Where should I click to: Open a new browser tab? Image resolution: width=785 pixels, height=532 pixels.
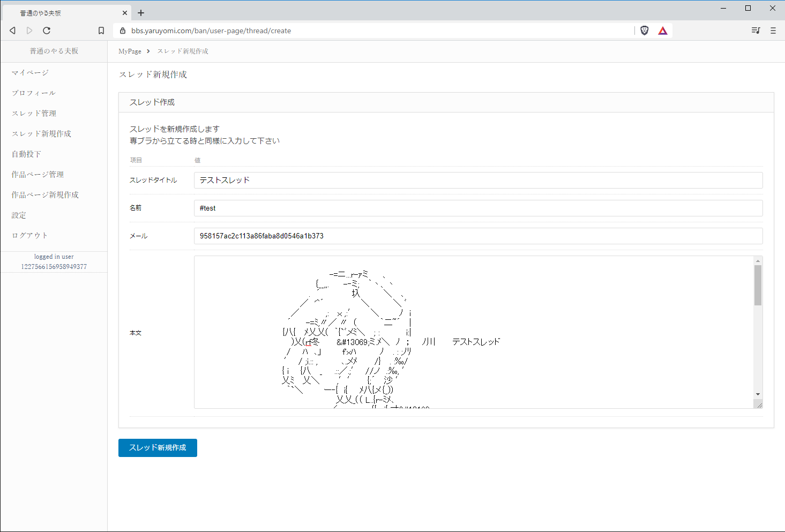coord(141,13)
